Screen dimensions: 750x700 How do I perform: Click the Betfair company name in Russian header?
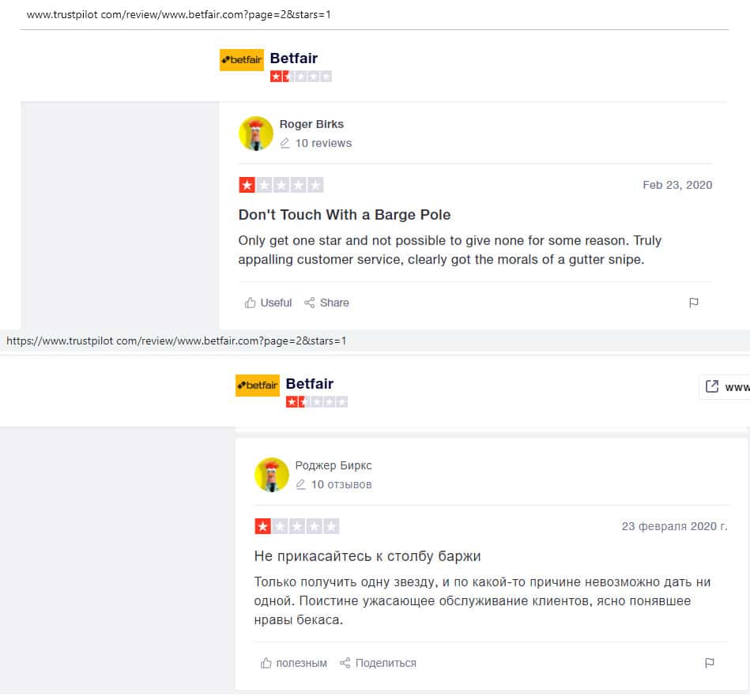[x=310, y=384]
